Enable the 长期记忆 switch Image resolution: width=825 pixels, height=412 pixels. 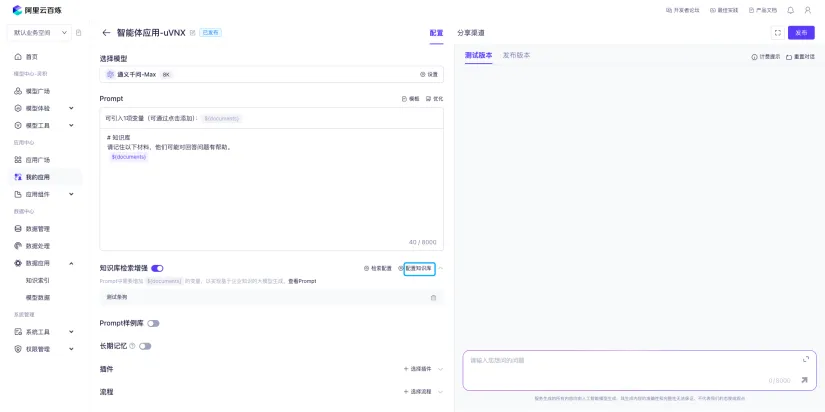tap(145, 346)
